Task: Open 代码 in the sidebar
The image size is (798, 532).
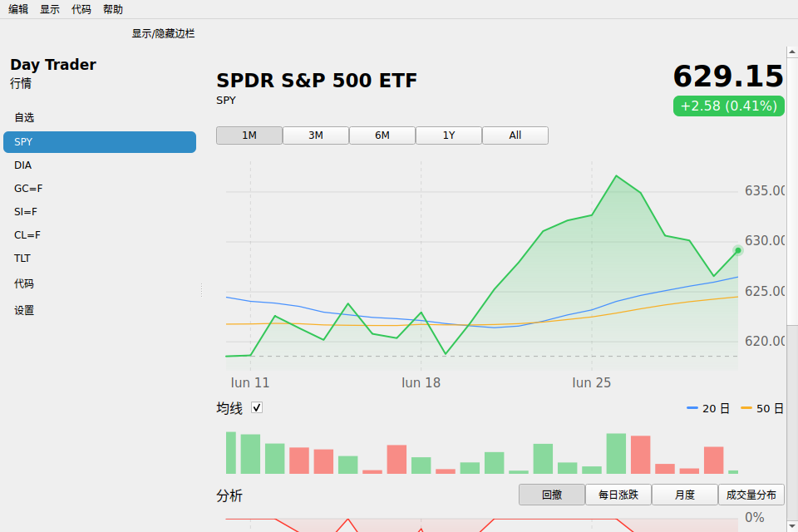Action: (x=100, y=284)
